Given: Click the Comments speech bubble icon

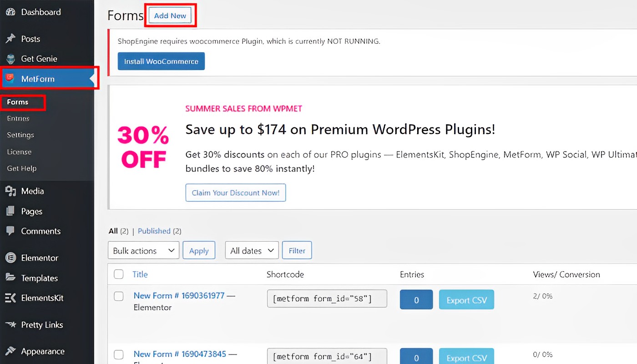Looking at the screenshot, I should [x=10, y=231].
